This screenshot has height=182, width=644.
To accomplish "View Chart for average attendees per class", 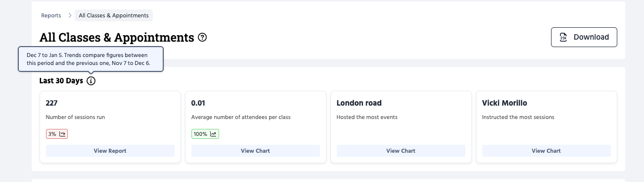I will (256, 151).
